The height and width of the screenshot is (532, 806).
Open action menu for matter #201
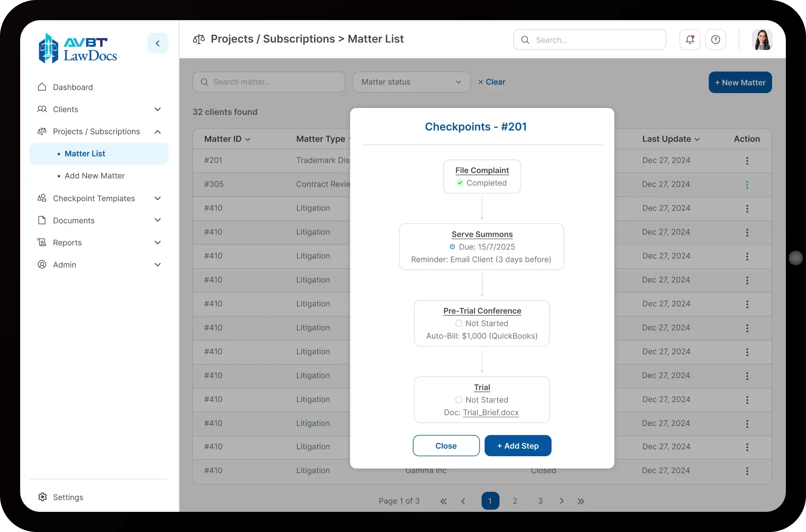(747, 161)
